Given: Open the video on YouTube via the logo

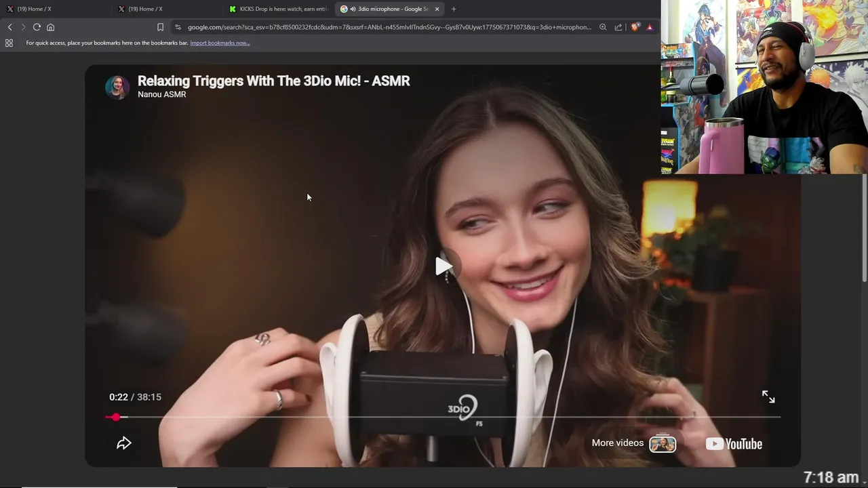Looking at the screenshot, I should [734, 444].
